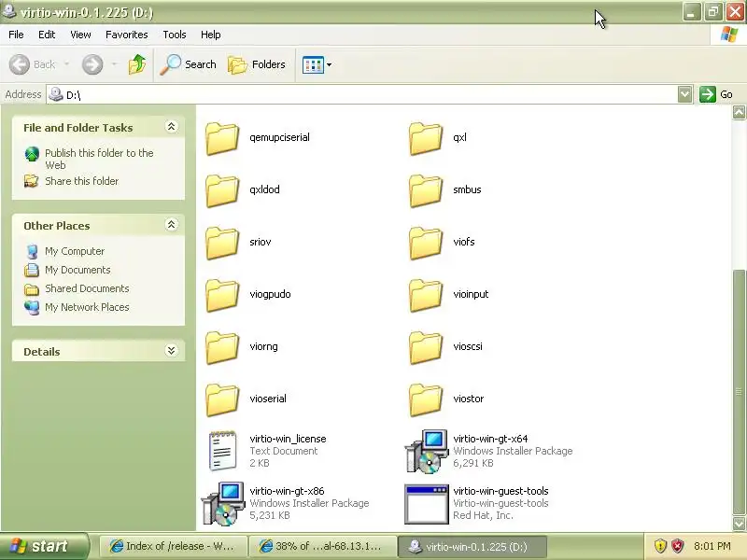
Task: Go to Shared Documents link
Action: coord(87,288)
